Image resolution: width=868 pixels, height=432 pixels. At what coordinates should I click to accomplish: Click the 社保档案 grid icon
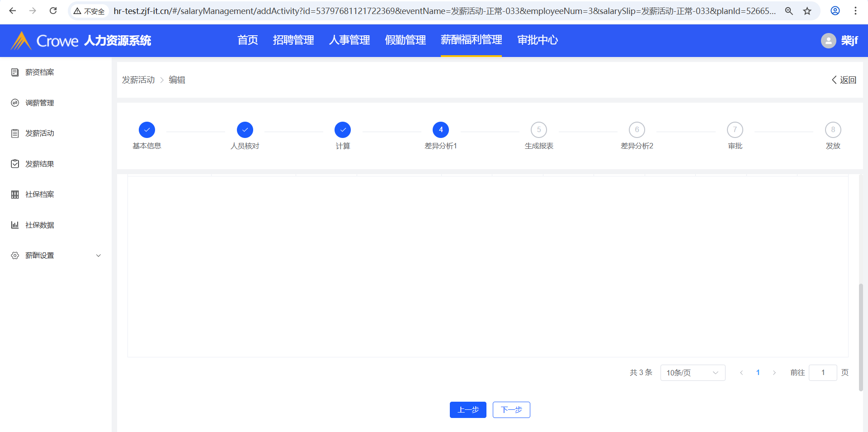pos(15,195)
